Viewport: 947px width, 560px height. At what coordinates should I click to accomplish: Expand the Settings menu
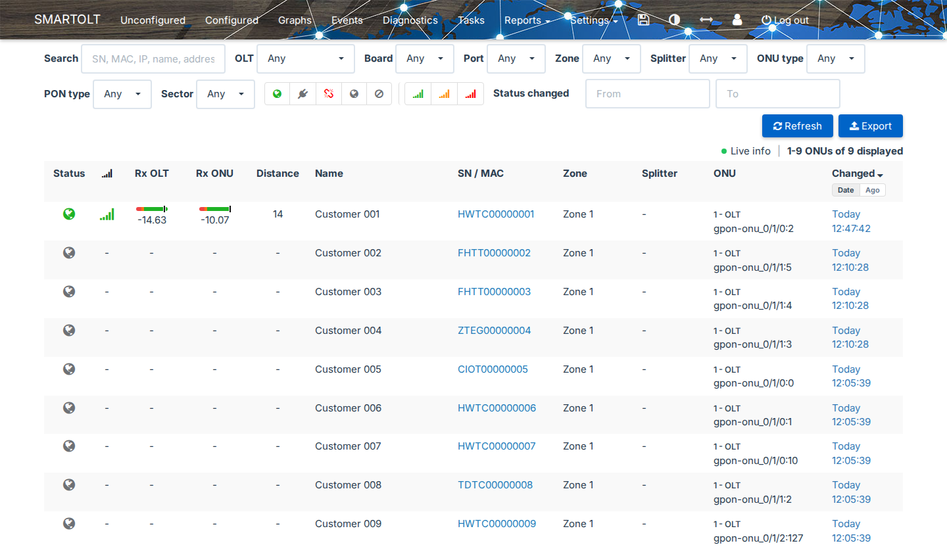pyautogui.click(x=594, y=20)
